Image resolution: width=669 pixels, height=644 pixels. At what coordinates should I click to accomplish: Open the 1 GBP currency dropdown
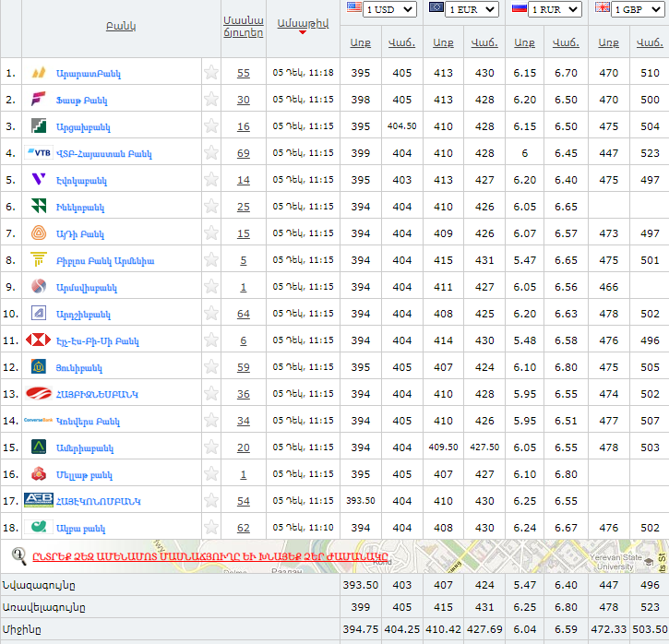coord(638,9)
